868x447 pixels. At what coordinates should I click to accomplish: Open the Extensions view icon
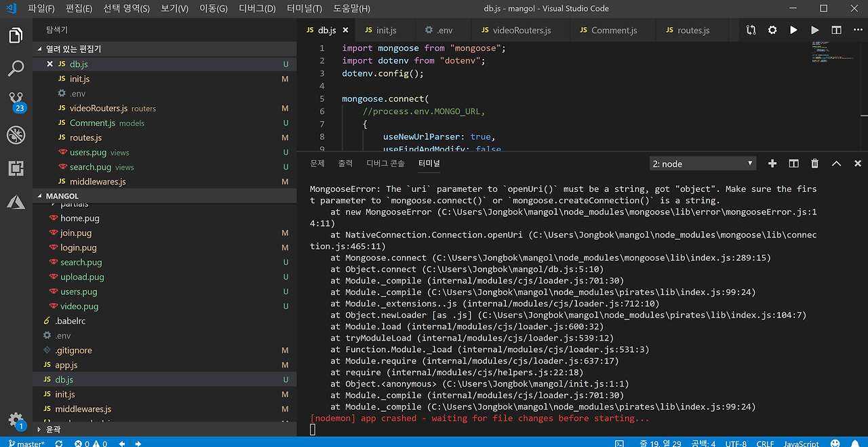(x=16, y=168)
